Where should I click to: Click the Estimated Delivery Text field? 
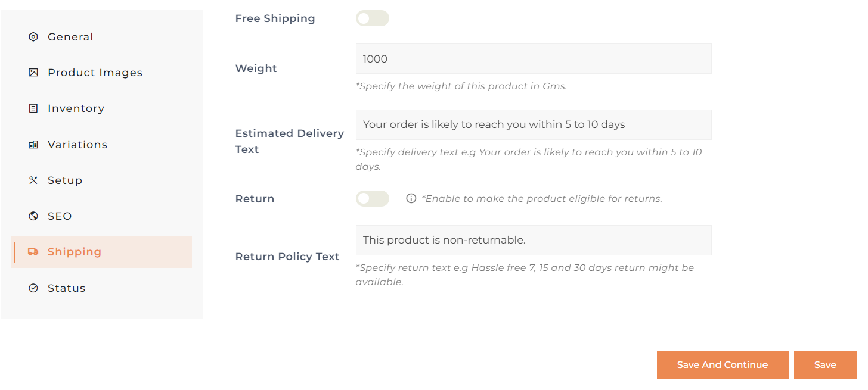point(534,125)
